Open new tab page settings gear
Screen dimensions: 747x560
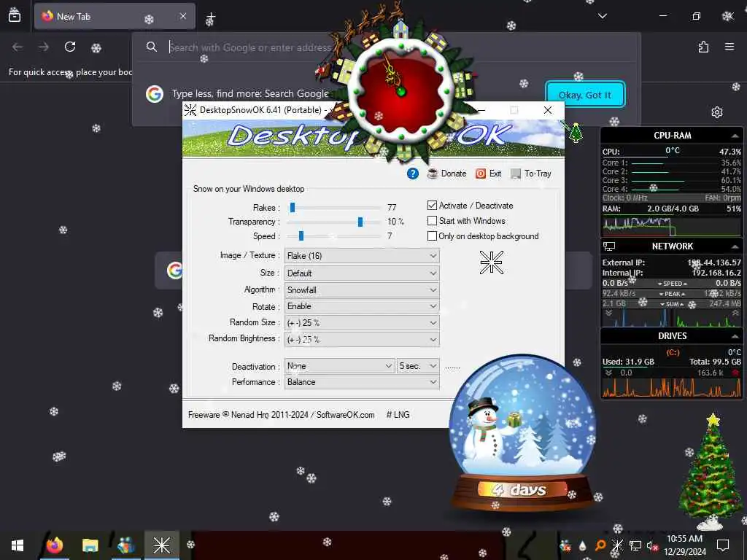point(717,112)
